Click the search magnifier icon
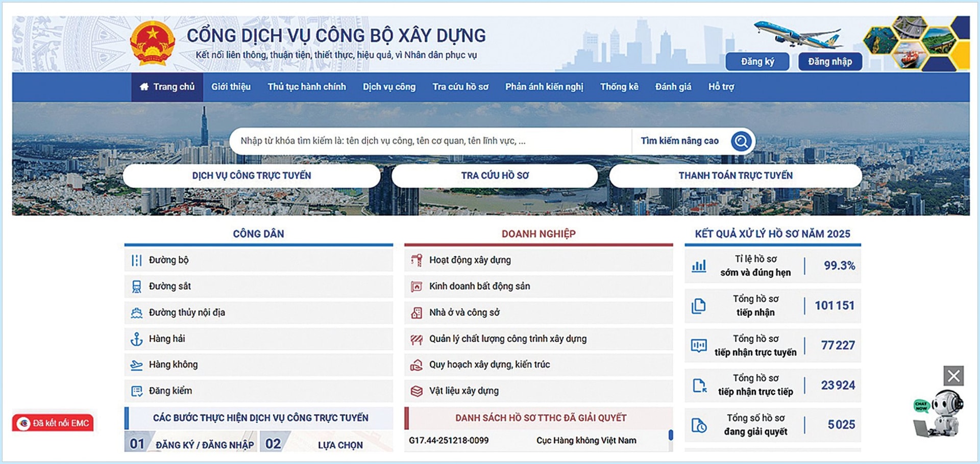The height and width of the screenshot is (464, 980). coord(740,141)
